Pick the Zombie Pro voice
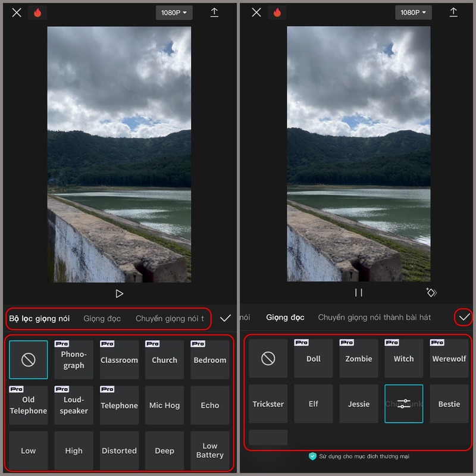 pos(359,359)
